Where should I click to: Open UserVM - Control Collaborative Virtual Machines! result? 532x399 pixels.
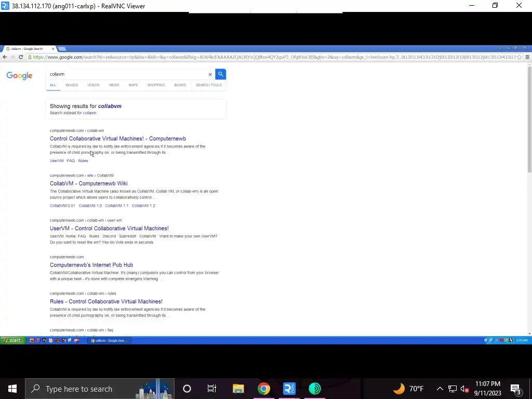(109, 229)
